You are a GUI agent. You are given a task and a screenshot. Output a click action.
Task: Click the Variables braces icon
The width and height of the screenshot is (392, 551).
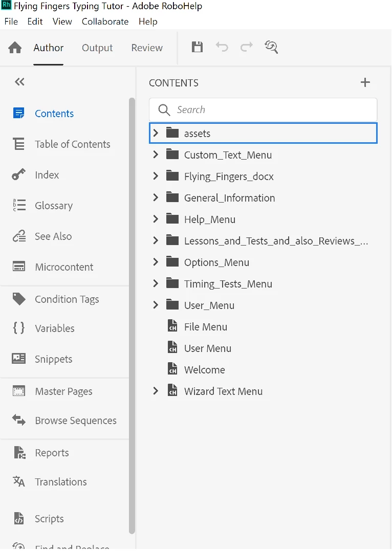click(x=18, y=328)
